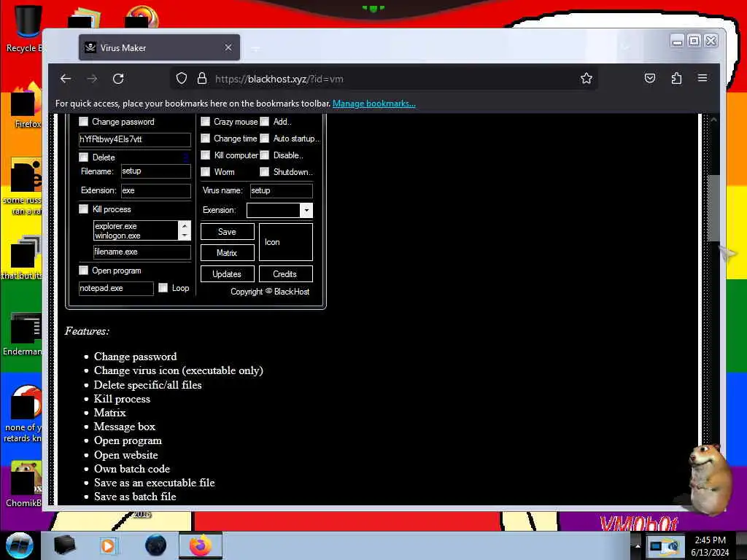This screenshot has height=560, width=747.
Task: Click the password field hYfRtbwy4Els7vtt
Action: coord(135,139)
